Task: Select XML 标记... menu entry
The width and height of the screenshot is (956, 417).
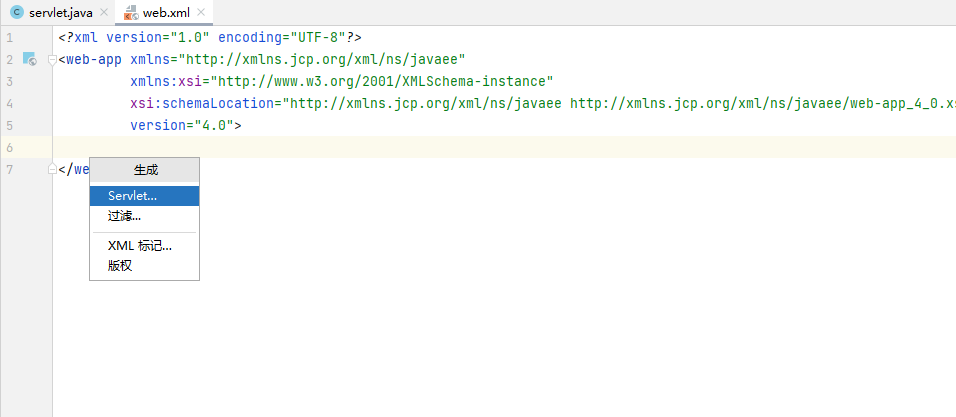Action: click(x=139, y=246)
